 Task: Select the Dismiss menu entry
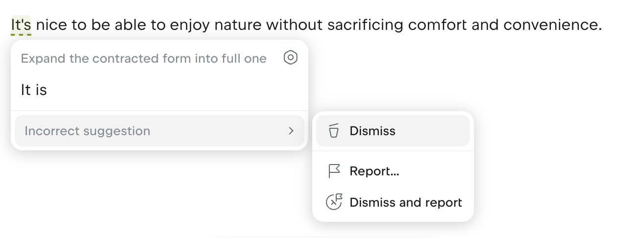coord(372,131)
